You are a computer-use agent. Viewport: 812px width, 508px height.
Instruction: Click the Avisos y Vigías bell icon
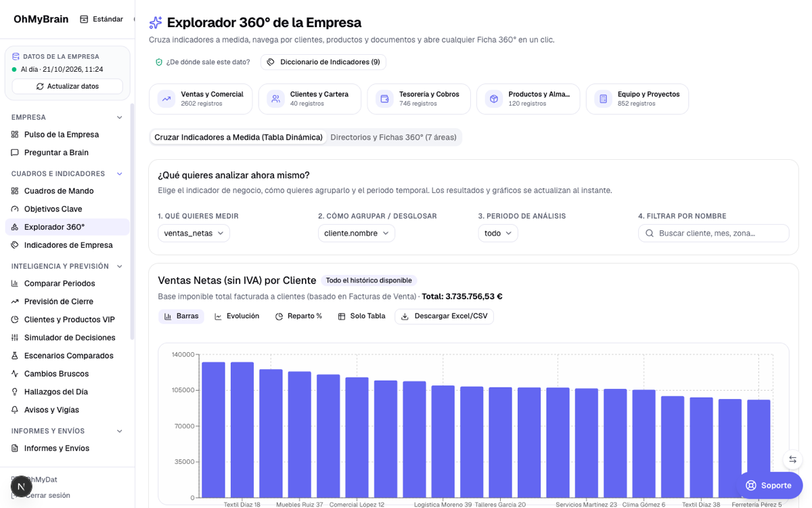(15, 410)
